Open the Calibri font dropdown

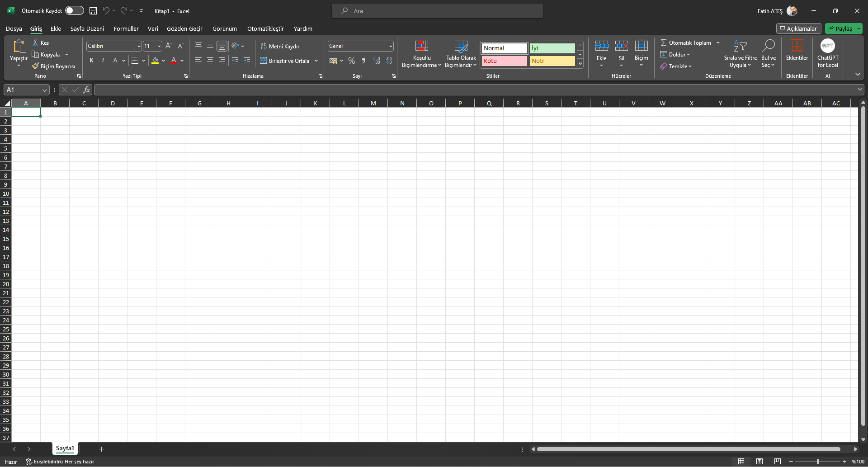[138, 46]
